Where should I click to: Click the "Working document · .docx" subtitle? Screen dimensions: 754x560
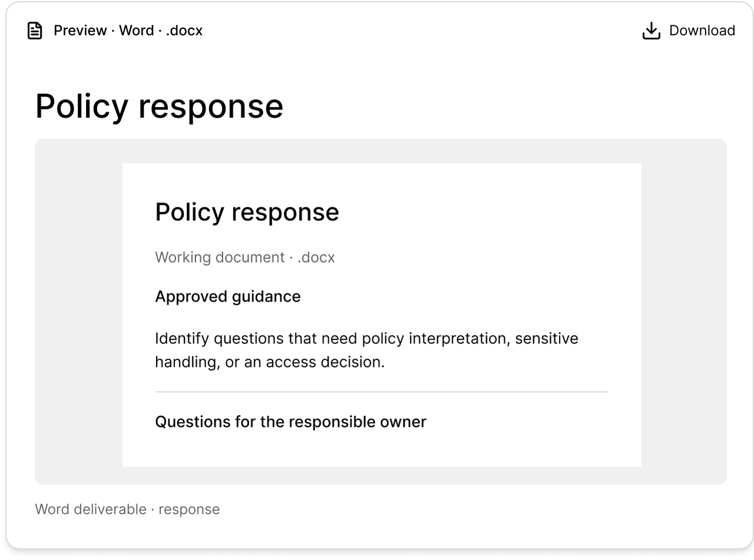tap(245, 257)
